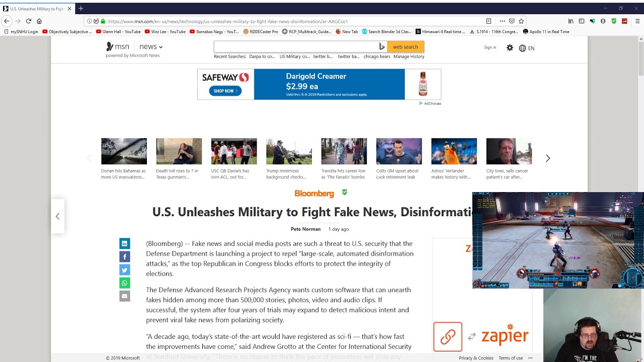Click the MSN logo

118,47
